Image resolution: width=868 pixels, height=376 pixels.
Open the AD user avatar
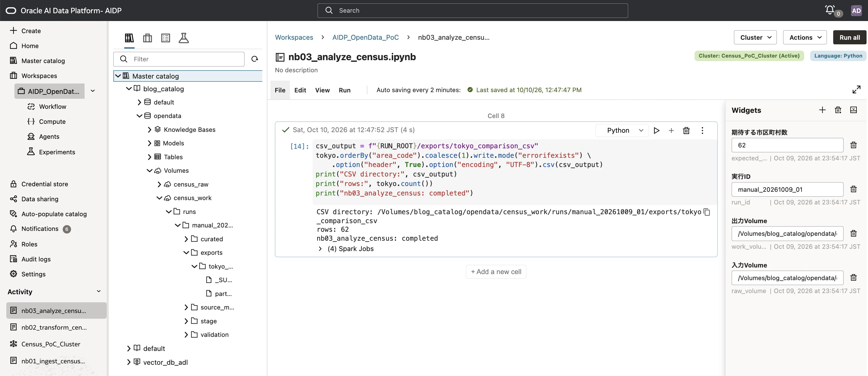856,10
